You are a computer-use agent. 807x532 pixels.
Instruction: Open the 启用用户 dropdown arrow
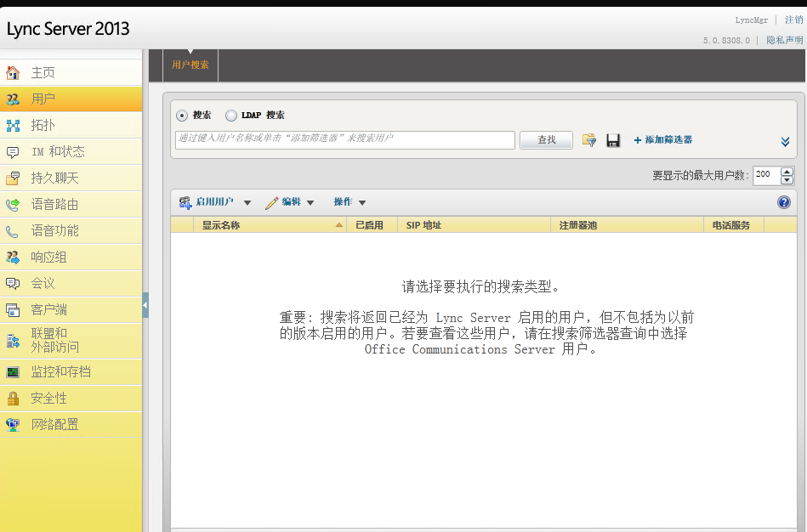247,203
